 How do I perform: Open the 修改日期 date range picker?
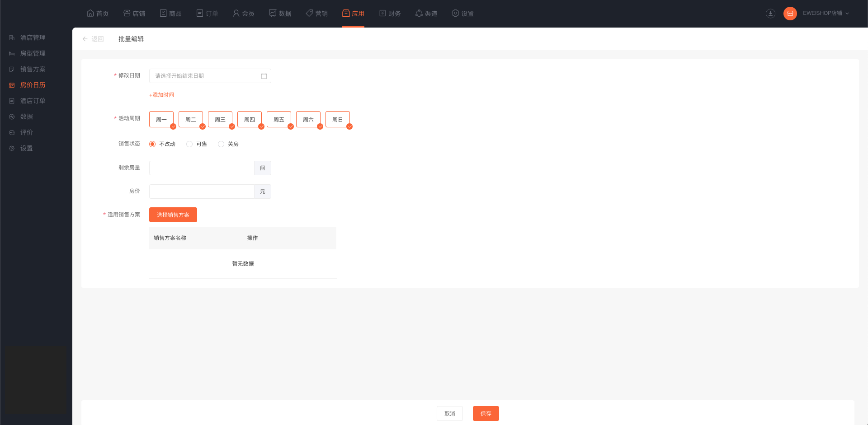(210, 76)
